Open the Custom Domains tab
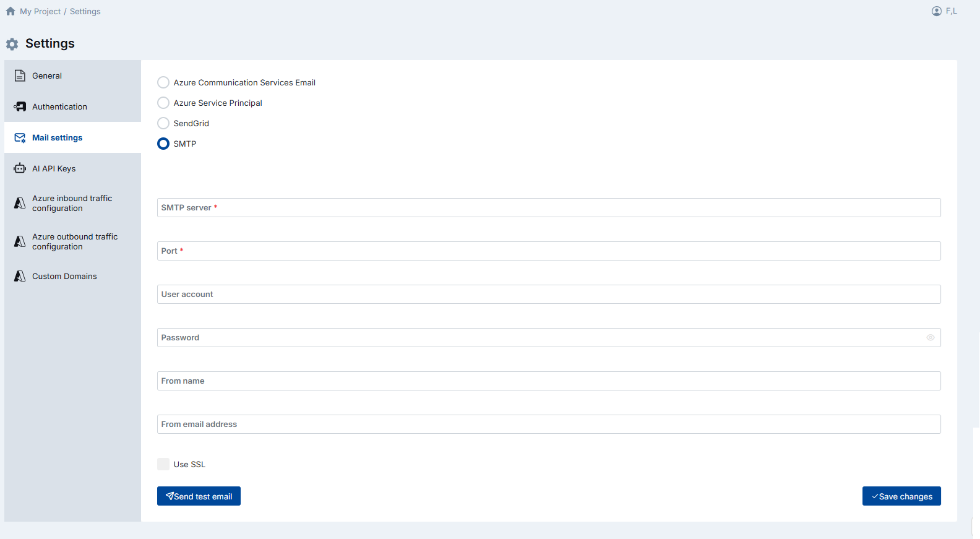 (x=72, y=276)
